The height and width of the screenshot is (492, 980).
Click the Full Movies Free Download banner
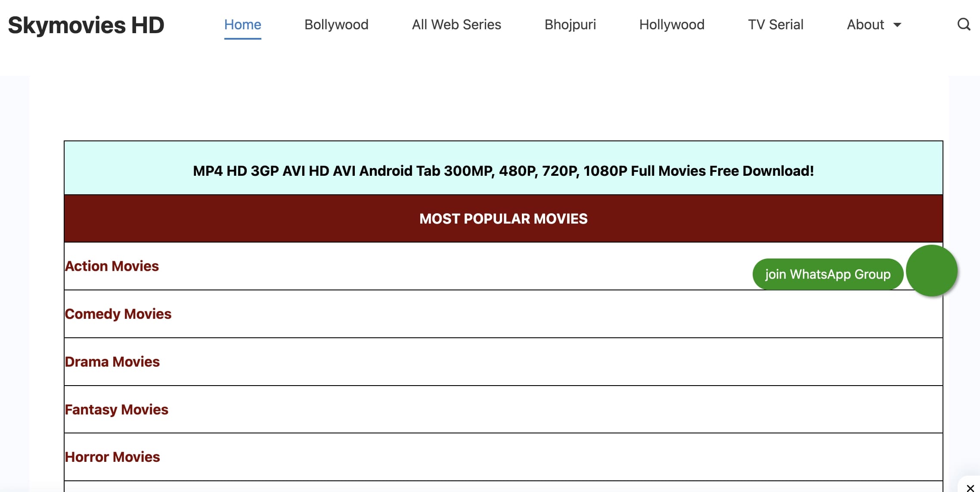pos(503,170)
